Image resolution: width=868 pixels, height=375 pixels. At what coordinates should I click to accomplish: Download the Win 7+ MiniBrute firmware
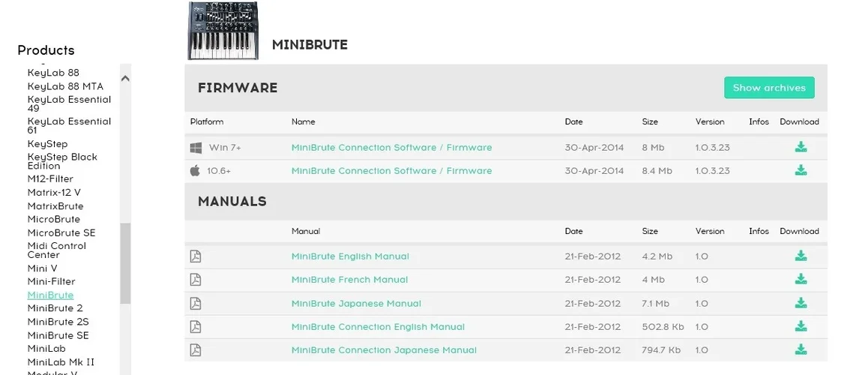pyautogui.click(x=801, y=147)
